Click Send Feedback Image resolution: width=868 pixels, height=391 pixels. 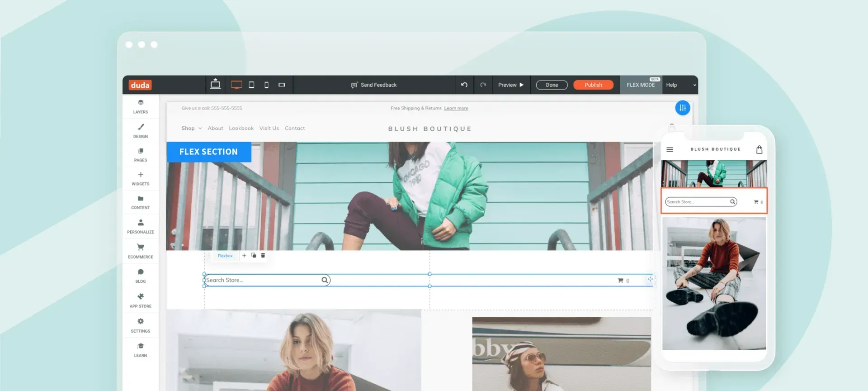[374, 85]
